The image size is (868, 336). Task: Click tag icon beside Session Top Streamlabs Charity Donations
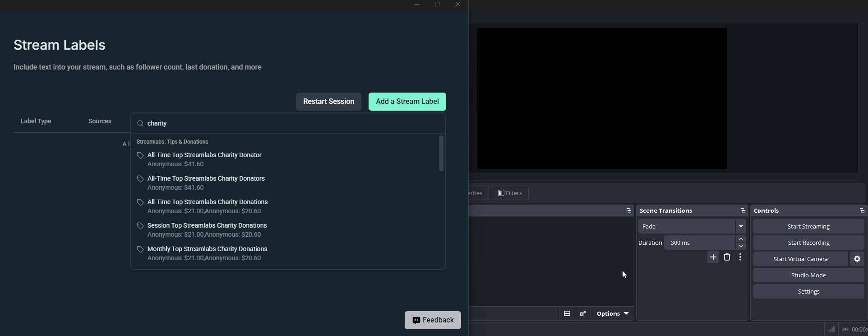140,226
